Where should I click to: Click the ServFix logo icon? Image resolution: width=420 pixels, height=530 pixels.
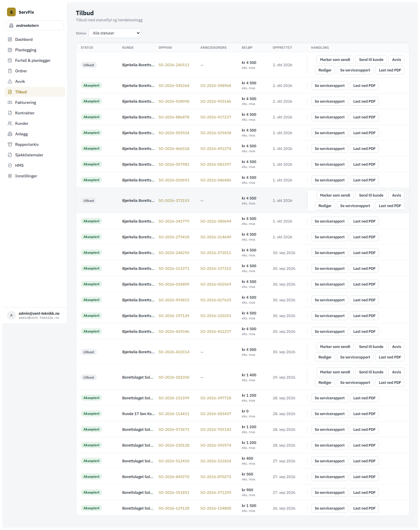tap(11, 12)
